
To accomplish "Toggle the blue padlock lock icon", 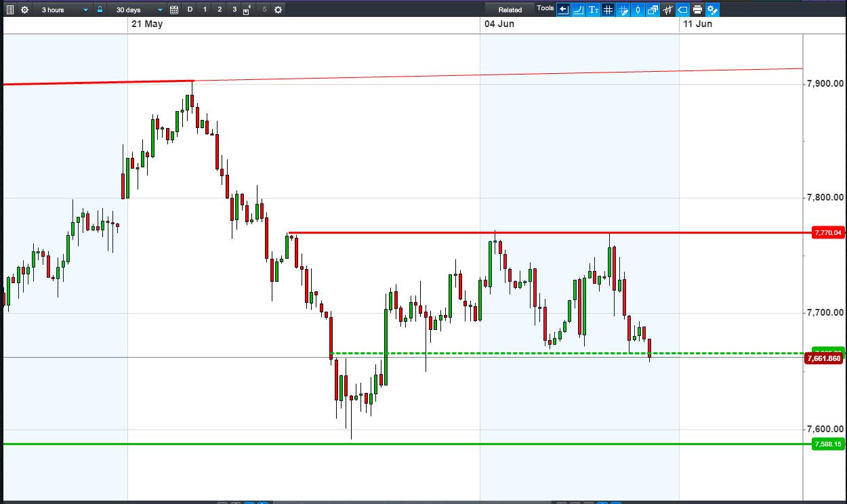I will tap(100, 9).
